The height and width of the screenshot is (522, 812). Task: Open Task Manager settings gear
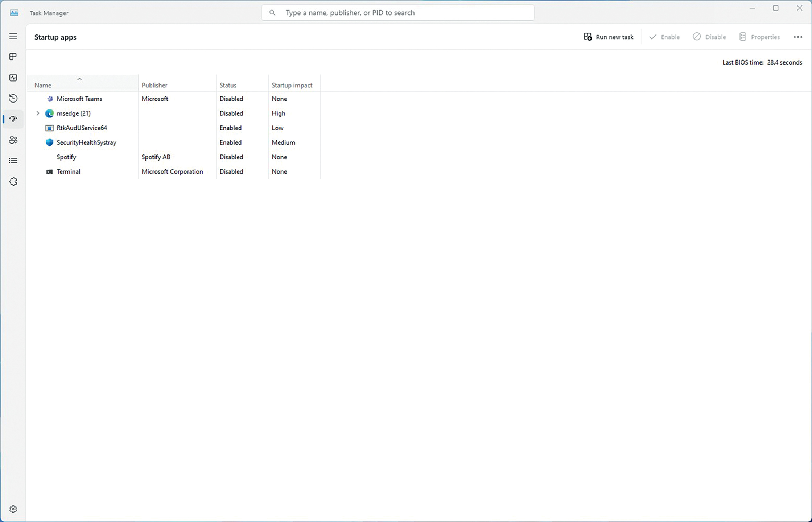point(13,509)
